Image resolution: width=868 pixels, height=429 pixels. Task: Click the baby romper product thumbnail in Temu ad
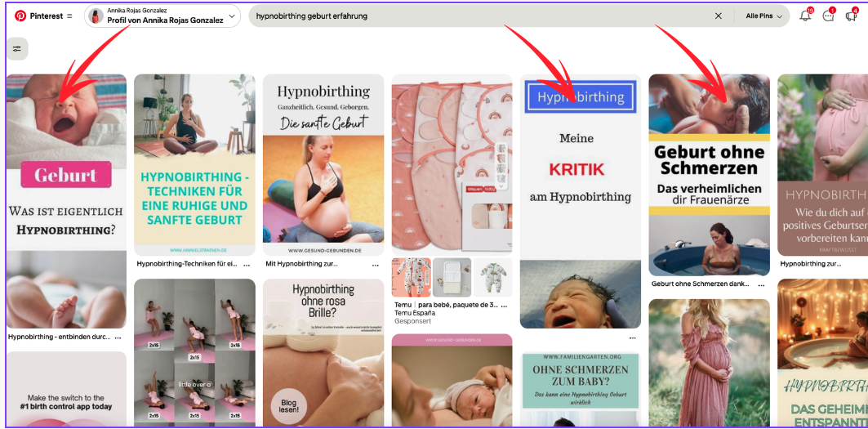tap(411, 277)
